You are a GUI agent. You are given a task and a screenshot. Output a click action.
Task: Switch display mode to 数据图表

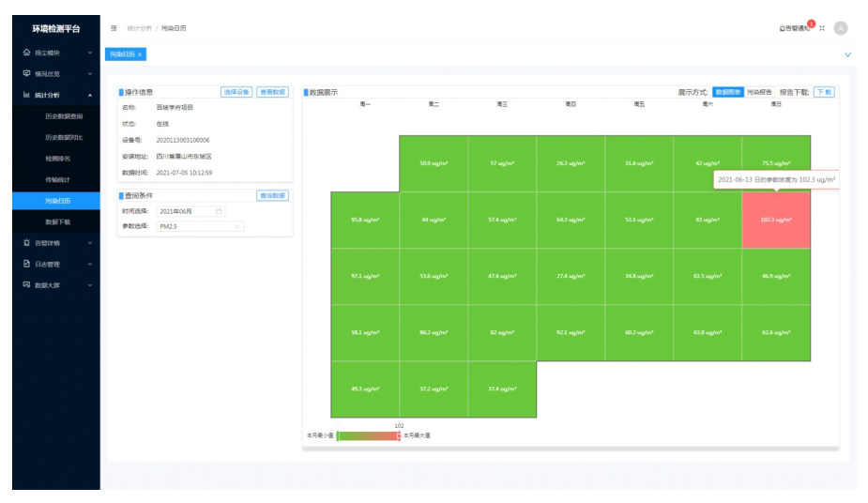(x=727, y=92)
